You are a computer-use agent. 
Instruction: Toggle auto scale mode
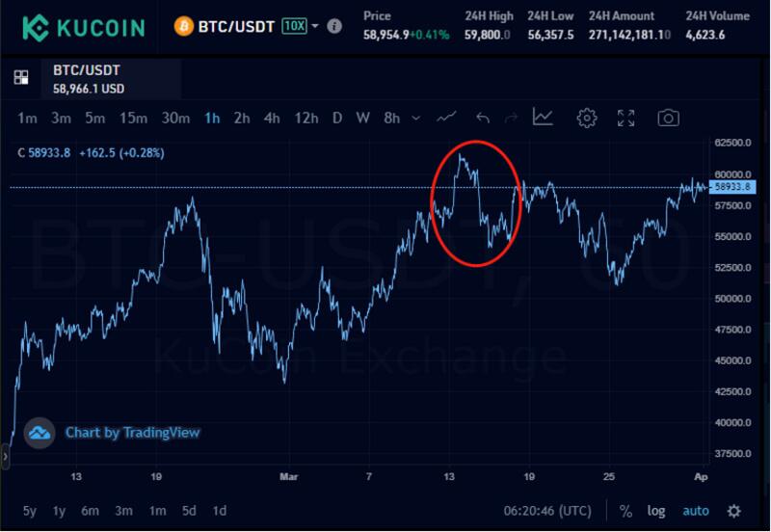[696, 512]
